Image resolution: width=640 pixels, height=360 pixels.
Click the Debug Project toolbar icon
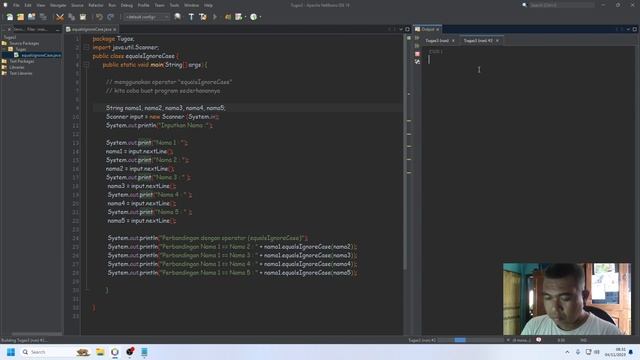click(x=228, y=17)
